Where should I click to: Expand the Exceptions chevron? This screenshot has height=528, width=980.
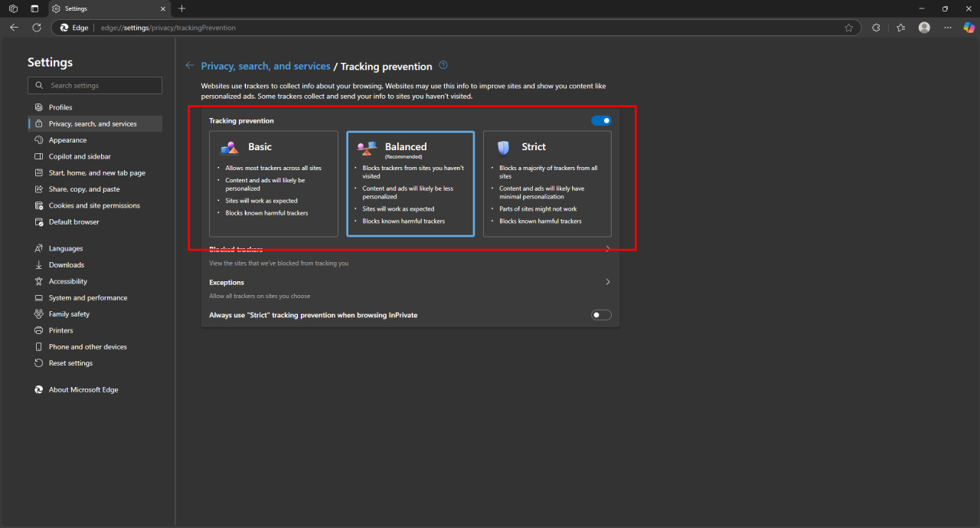[x=608, y=282]
